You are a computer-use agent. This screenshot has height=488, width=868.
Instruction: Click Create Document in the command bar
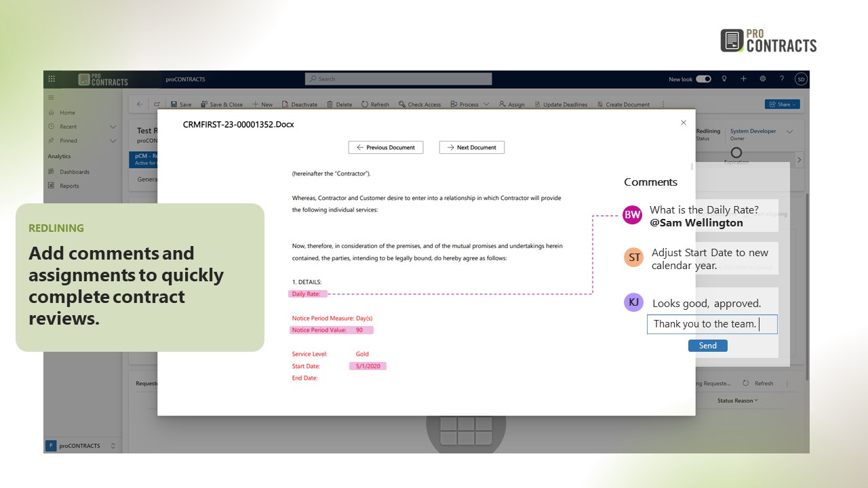click(623, 104)
